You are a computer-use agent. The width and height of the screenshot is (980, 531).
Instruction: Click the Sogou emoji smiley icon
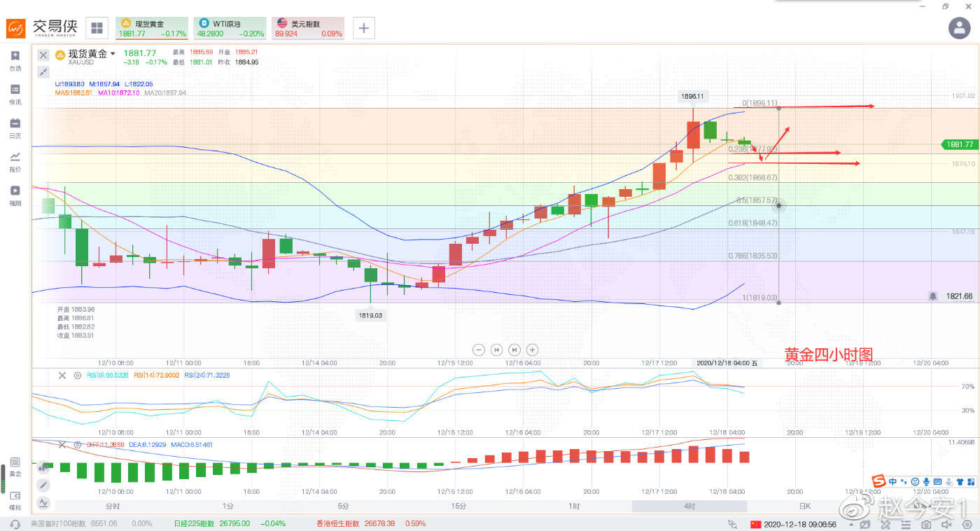[916, 481]
